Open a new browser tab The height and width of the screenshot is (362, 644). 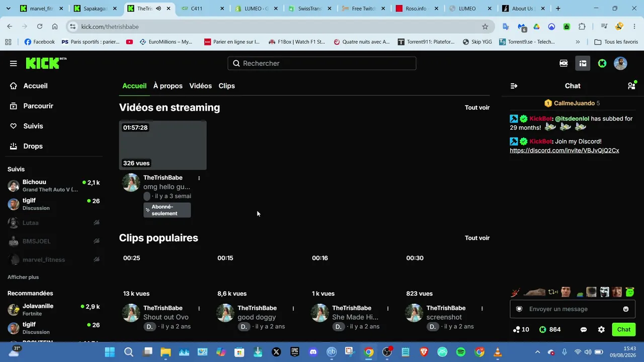(x=558, y=9)
